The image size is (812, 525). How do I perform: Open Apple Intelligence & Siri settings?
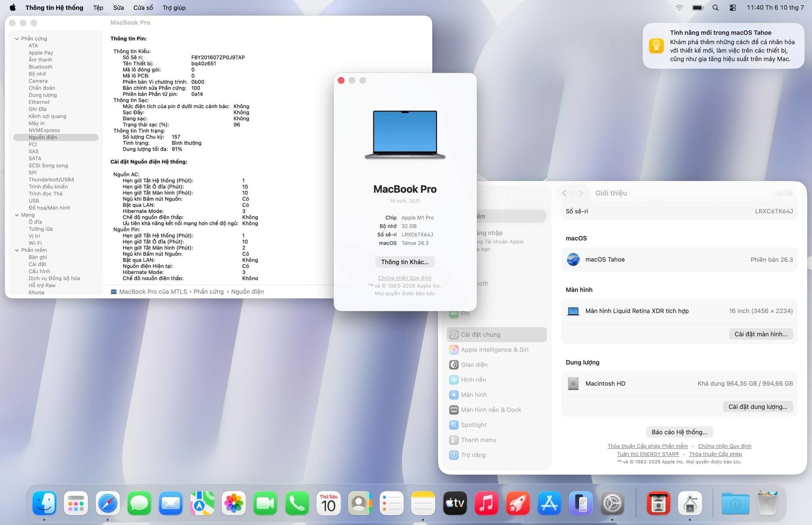pyautogui.click(x=496, y=350)
